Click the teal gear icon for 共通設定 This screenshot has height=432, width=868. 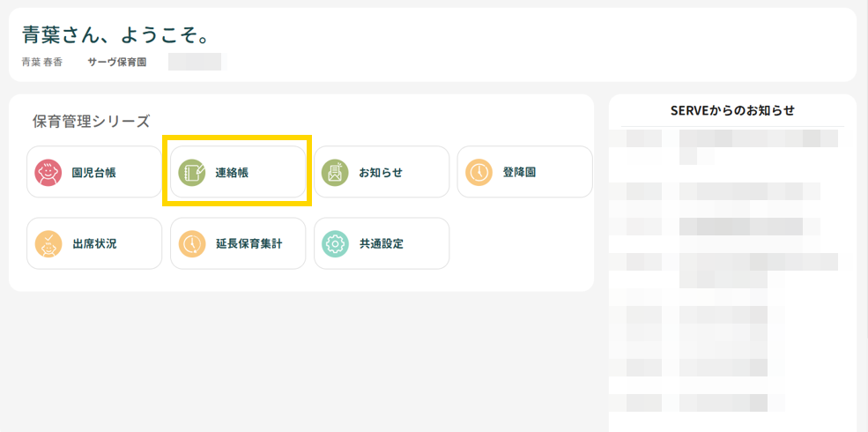point(335,243)
